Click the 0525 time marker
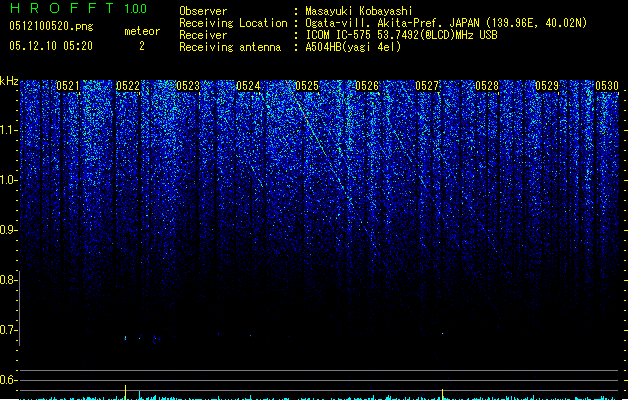 point(307,86)
